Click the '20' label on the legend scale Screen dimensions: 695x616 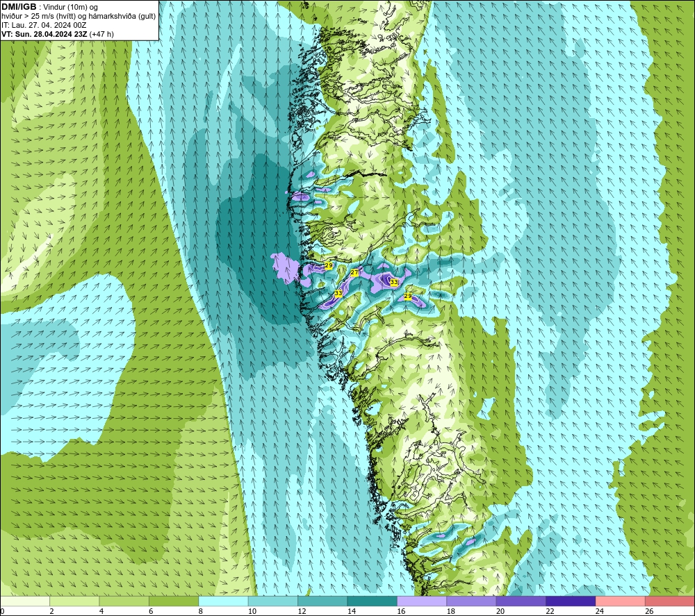click(500, 611)
